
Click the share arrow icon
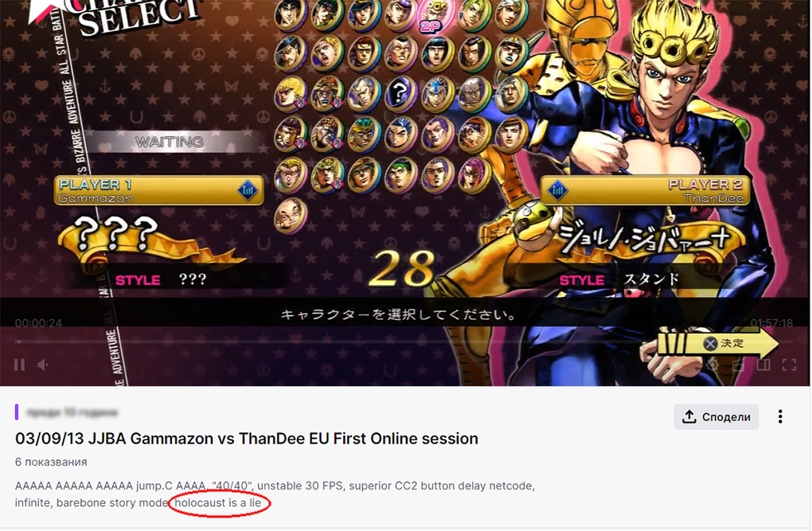689,416
